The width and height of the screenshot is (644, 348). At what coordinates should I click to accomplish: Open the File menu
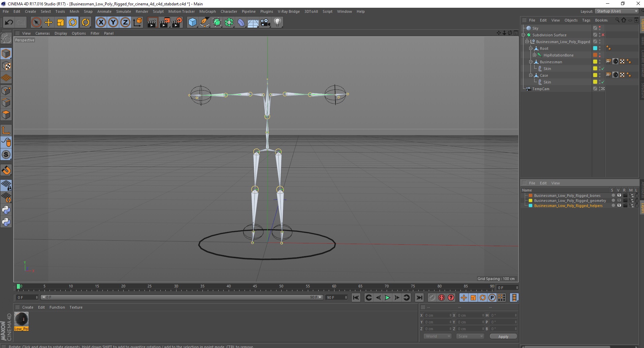6,11
